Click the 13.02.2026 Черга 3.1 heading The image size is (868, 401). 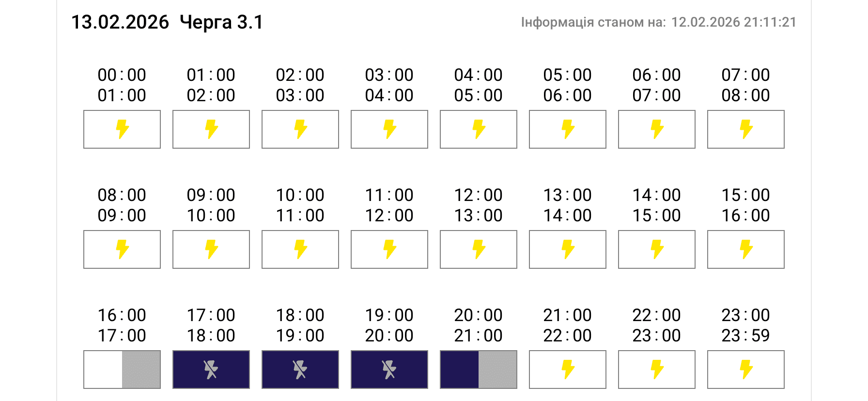167,22
